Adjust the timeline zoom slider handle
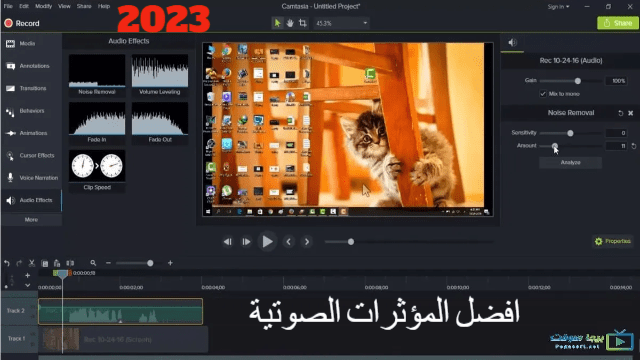This screenshot has width=640, height=360. (150, 263)
